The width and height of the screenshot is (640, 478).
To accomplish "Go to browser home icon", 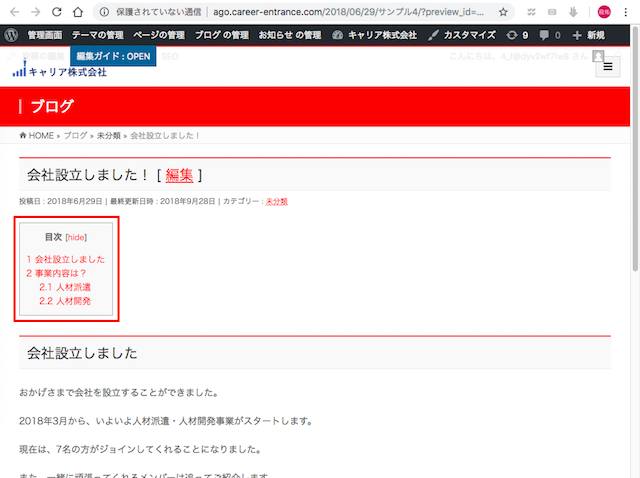I will pos(78,12).
